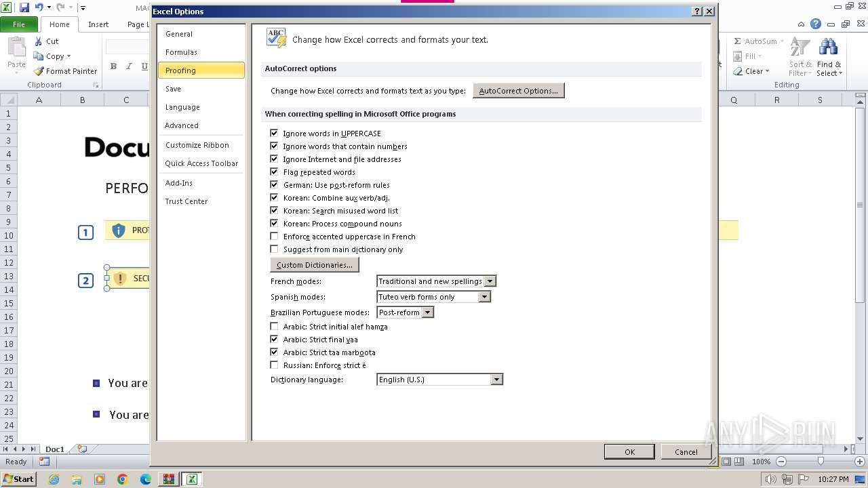The image size is (868, 488).
Task: Expand the Clear dropdown in Editing group
Action: 767,71
